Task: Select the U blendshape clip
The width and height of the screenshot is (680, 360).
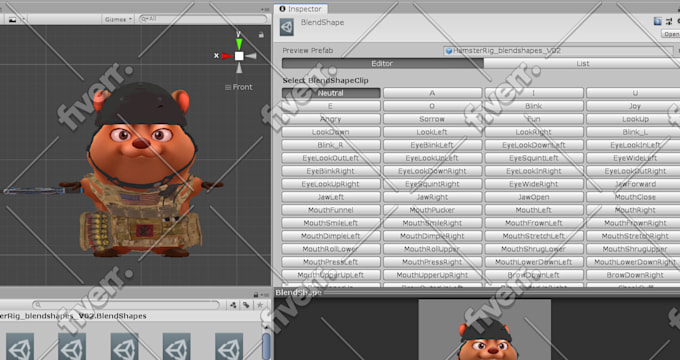Action: click(633, 93)
